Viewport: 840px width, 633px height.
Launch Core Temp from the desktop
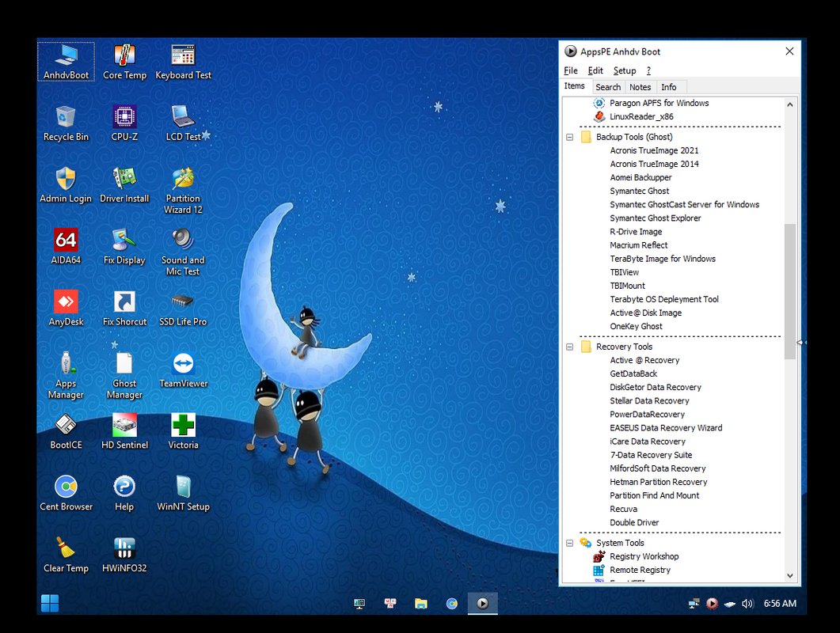point(124,62)
